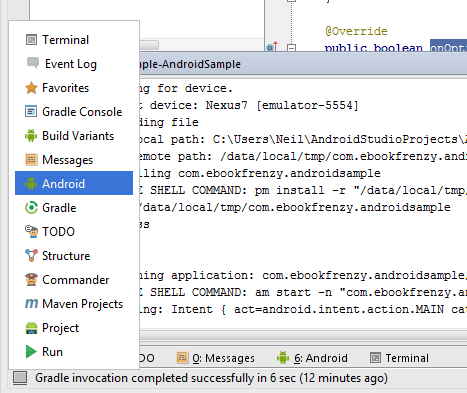
Task: Click the TODO icon in menu
Action: (31, 232)
